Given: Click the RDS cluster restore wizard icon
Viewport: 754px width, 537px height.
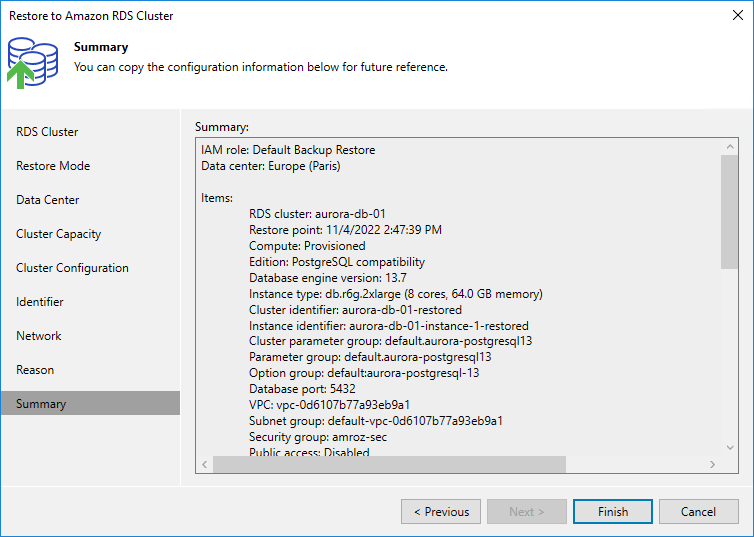Looking at the screenshot, I should [x=33, y=62].
